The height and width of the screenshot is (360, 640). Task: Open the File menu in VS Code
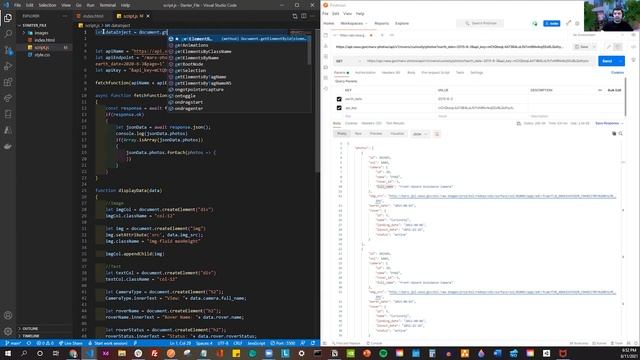17,5
